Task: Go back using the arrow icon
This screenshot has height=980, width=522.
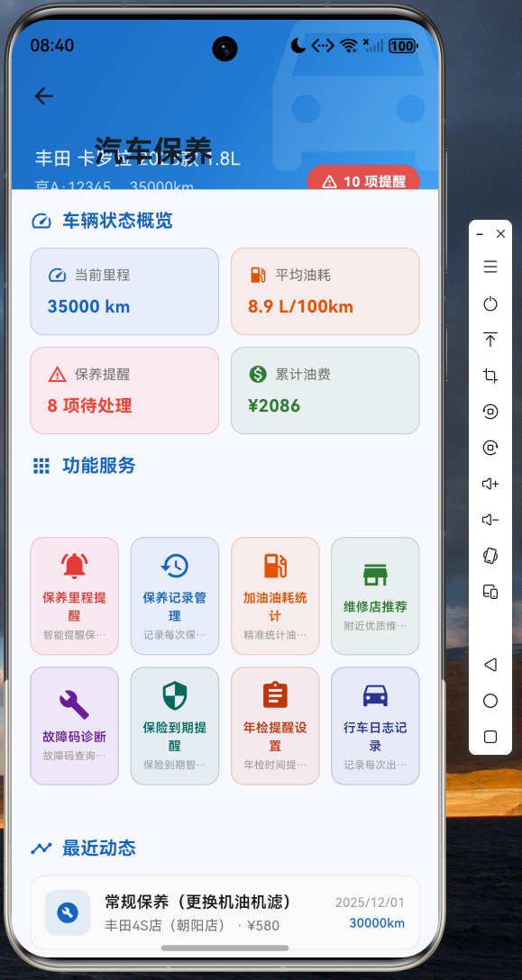Action: (44, 95)
